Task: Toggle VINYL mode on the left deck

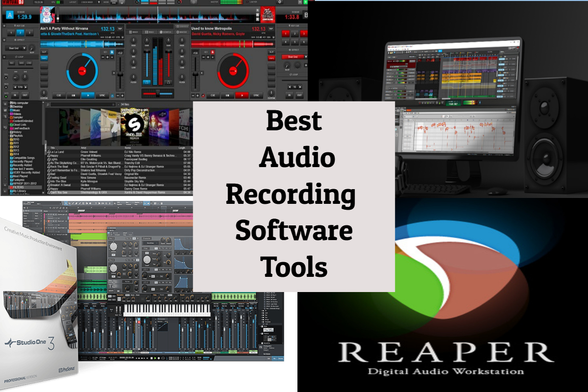Action: (44, 58)
